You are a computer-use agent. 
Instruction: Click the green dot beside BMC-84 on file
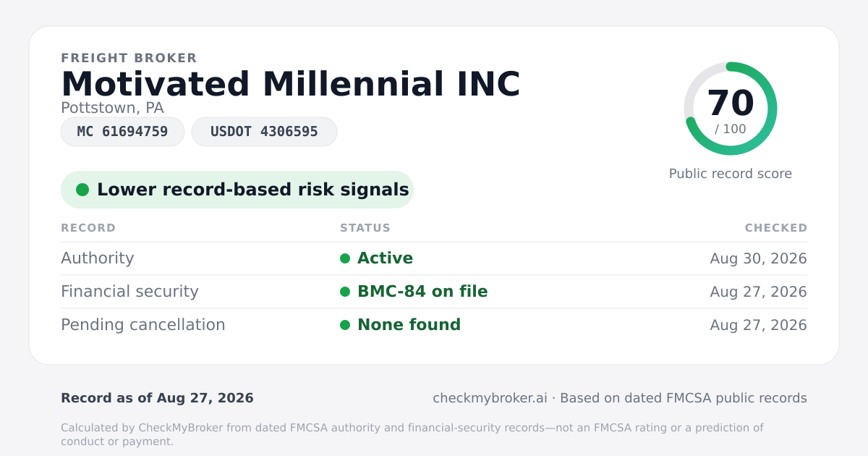[x=345, y=292]
